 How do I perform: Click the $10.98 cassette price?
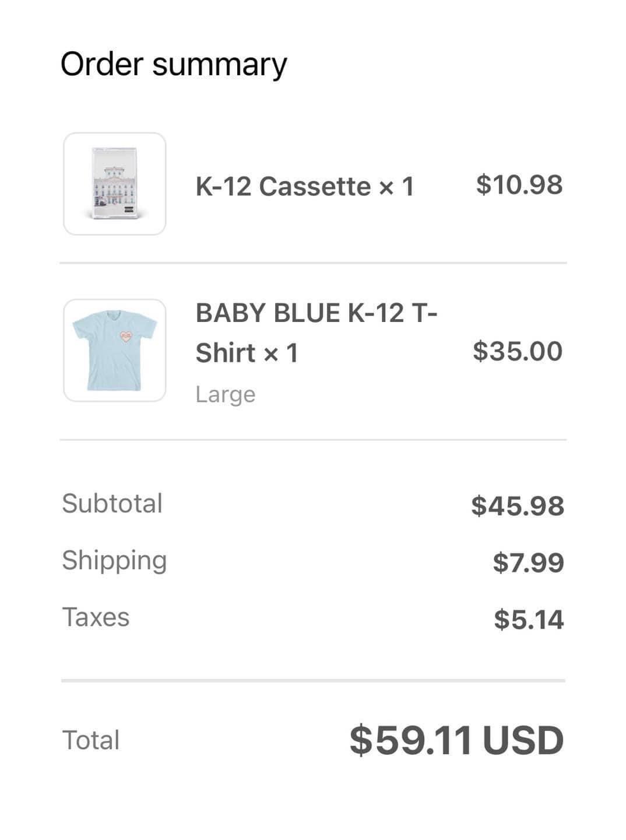point(519,185)
